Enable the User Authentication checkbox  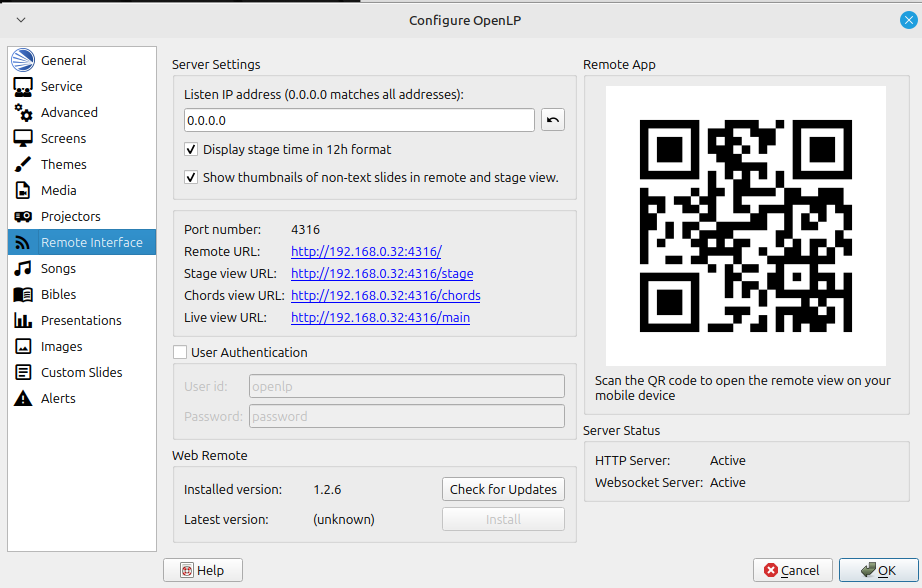click(x=180, y=352)
